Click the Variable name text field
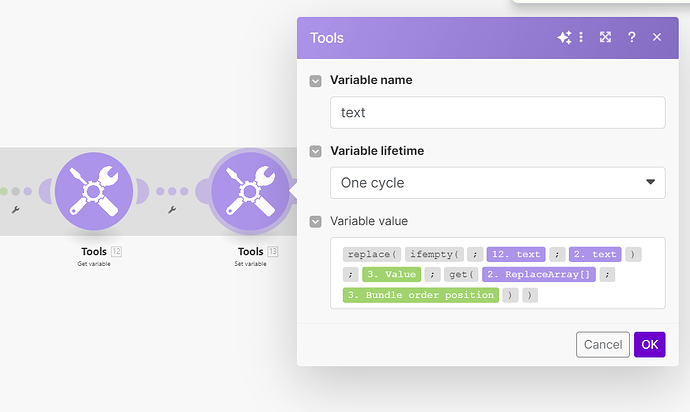Image resolution: width=690 pixels, height=412 pixels. click(497, 113)
